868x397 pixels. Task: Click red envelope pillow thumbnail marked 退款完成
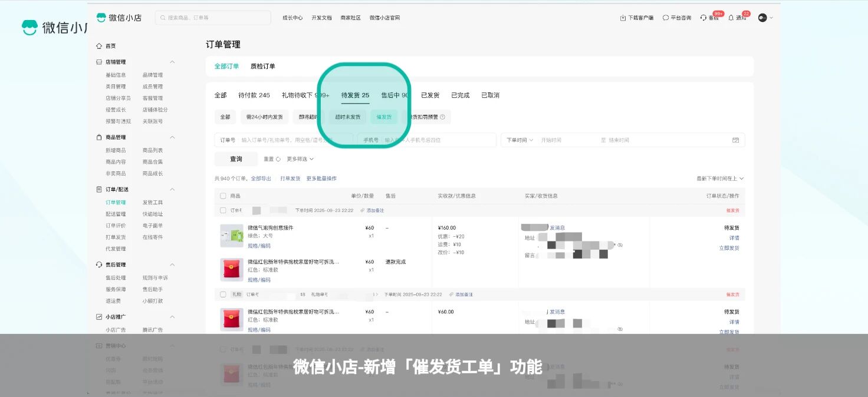pos(232,270)
